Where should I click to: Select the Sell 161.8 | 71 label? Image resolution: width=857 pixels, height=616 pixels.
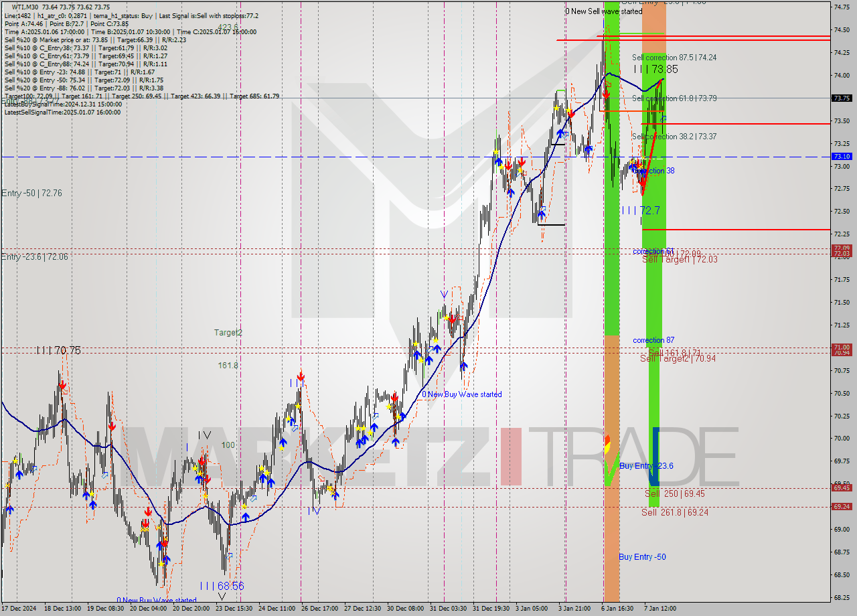(674, 352)
